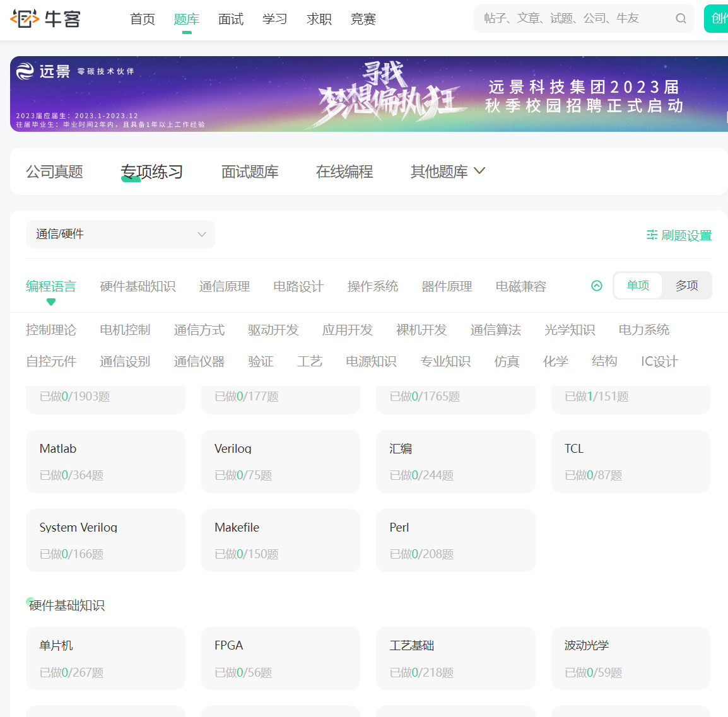Screen dimensions: 728x717
Task: Select 仿真 category
Action: [507, 361]
